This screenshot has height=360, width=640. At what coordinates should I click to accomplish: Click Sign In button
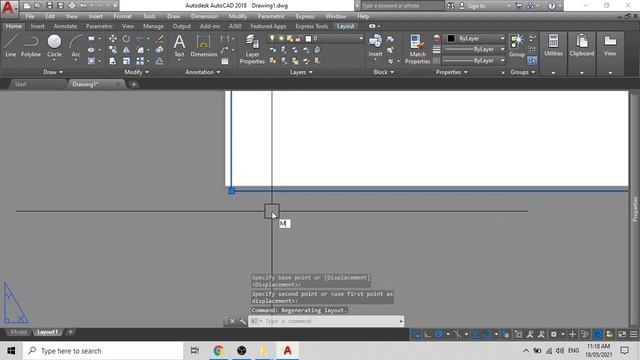pyautogui.click(x=472, y=6)
